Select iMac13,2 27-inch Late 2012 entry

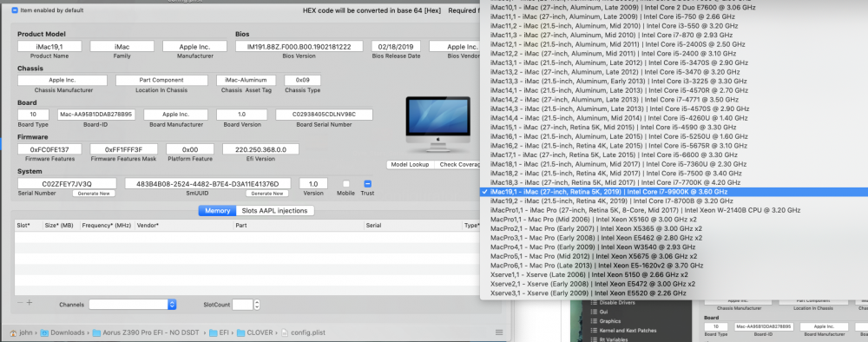click(674, 72)
